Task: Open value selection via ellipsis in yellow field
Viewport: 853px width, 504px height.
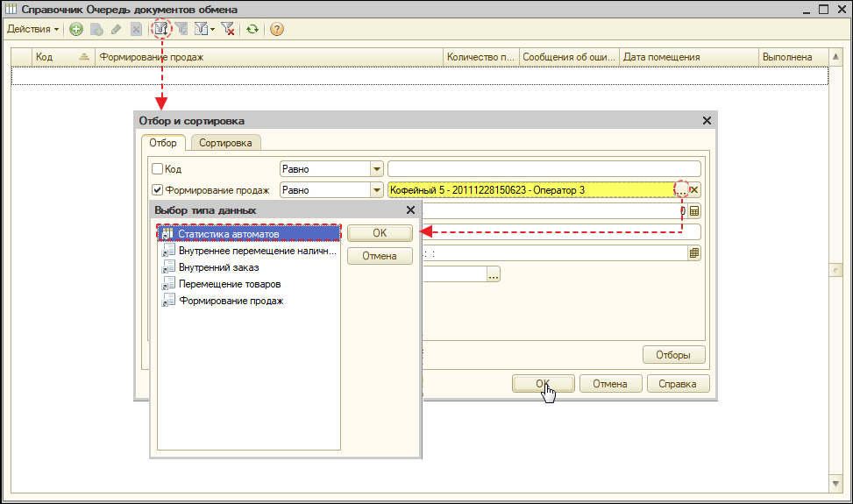Action: coord(681,189)
